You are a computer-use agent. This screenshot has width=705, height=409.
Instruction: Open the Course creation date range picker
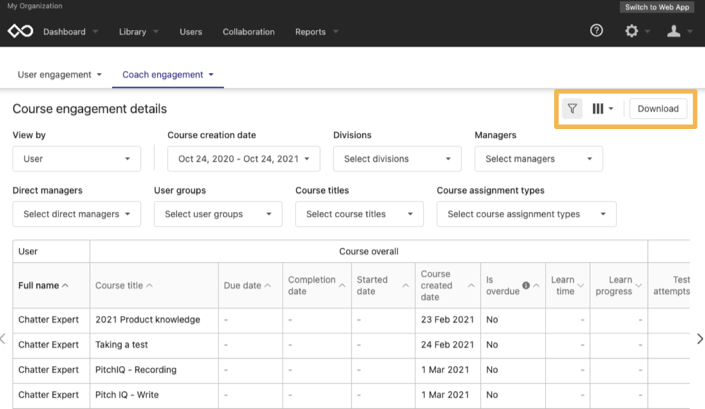[x=244, y=159]
